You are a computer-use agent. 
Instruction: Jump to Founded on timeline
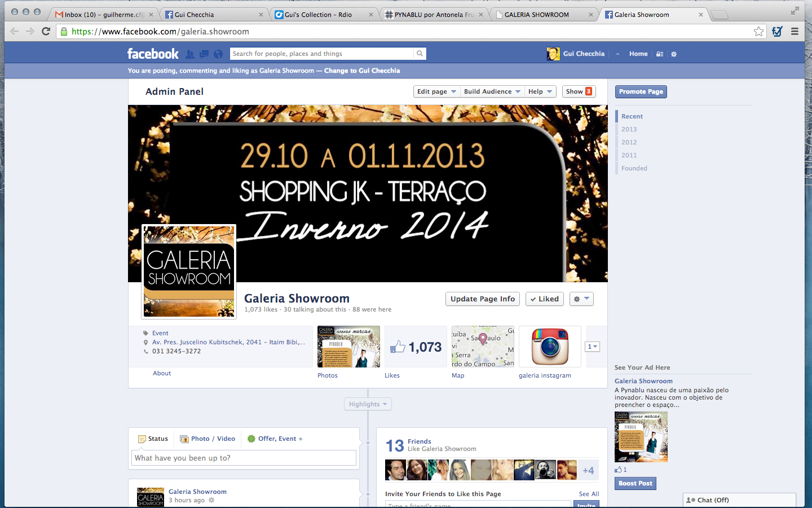634,168
